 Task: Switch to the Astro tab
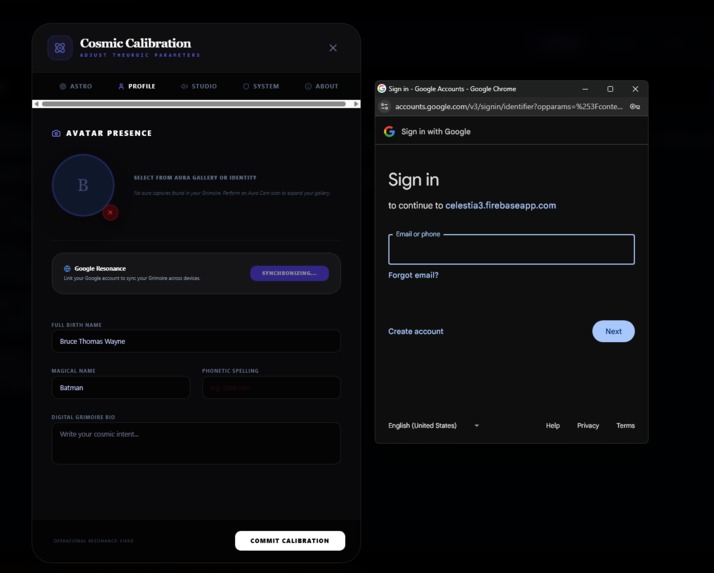pos(76,86)
